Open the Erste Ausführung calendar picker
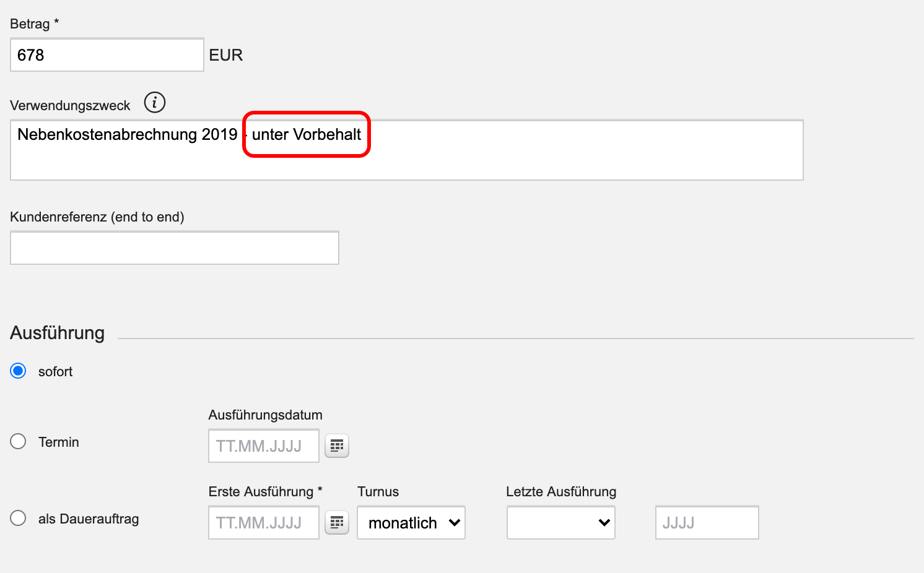 (x=337, y=523)
